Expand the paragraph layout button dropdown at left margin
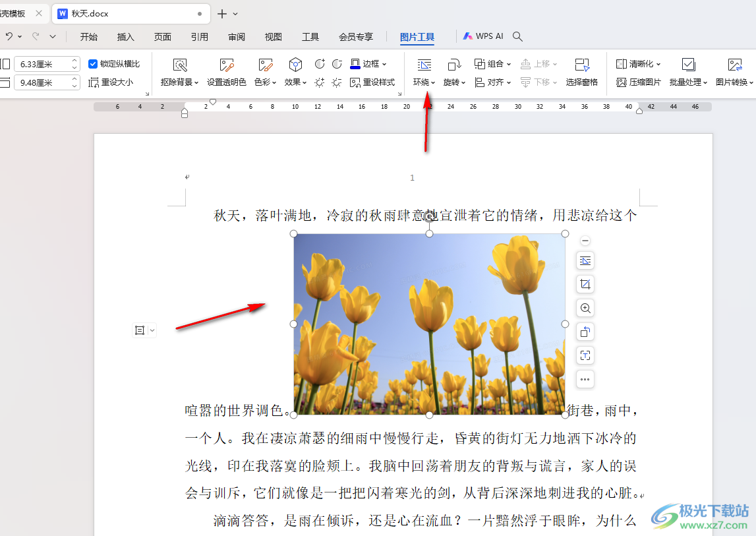Viewport: 756px width, 536px height. (x=152, y=330)
